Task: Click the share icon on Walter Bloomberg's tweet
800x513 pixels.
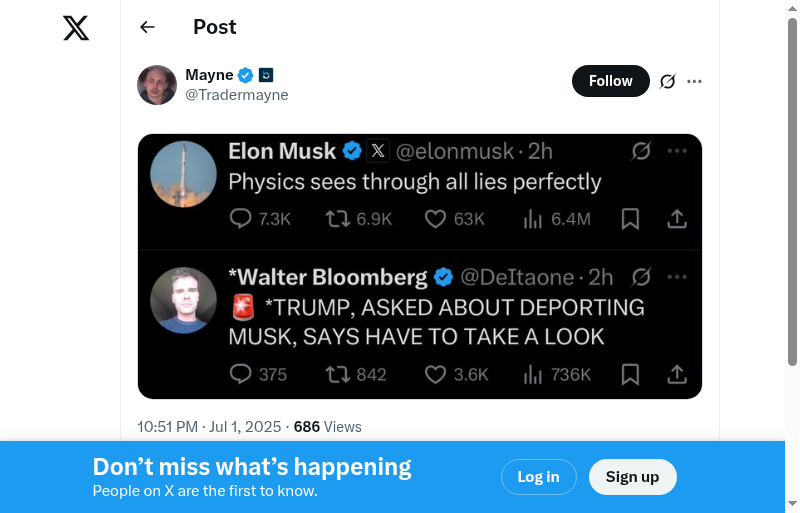Action: (x=677, y=374)
